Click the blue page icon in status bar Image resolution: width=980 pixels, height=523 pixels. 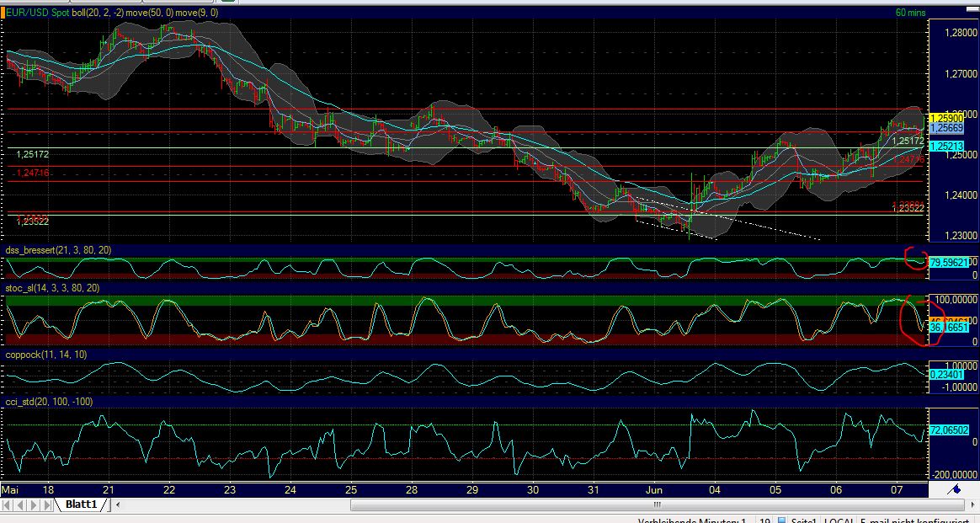click(781, 520)
